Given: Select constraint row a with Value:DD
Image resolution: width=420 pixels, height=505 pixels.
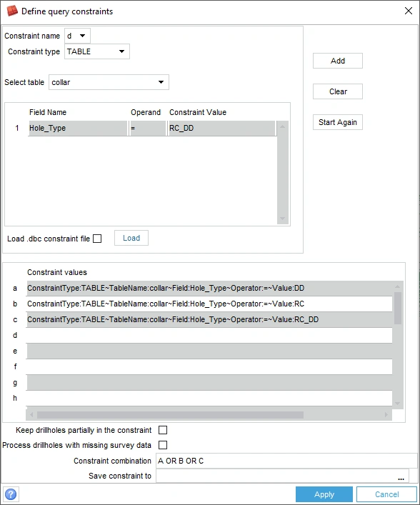Looking at the screenshot, I should tap(209, 289).
